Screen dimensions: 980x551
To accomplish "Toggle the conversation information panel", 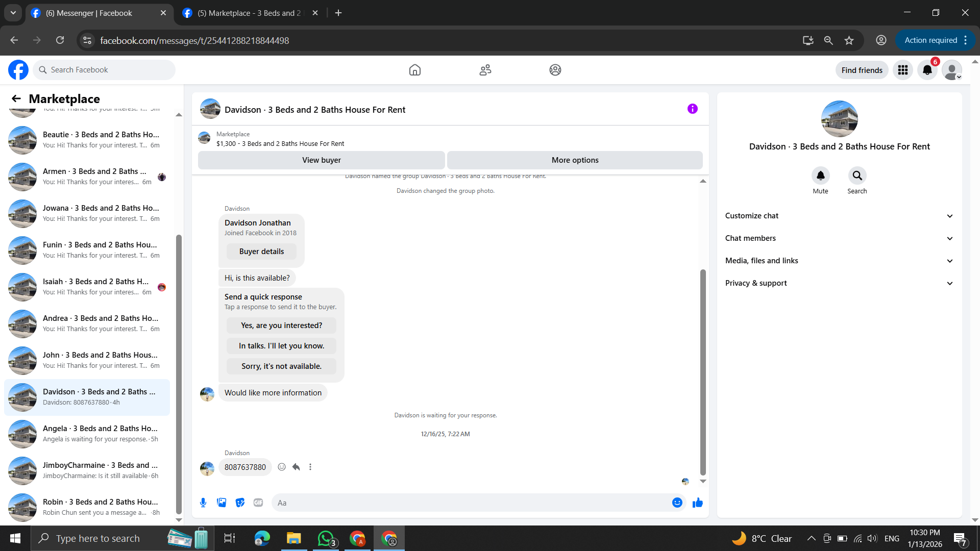I will click(x=692, y=109).
